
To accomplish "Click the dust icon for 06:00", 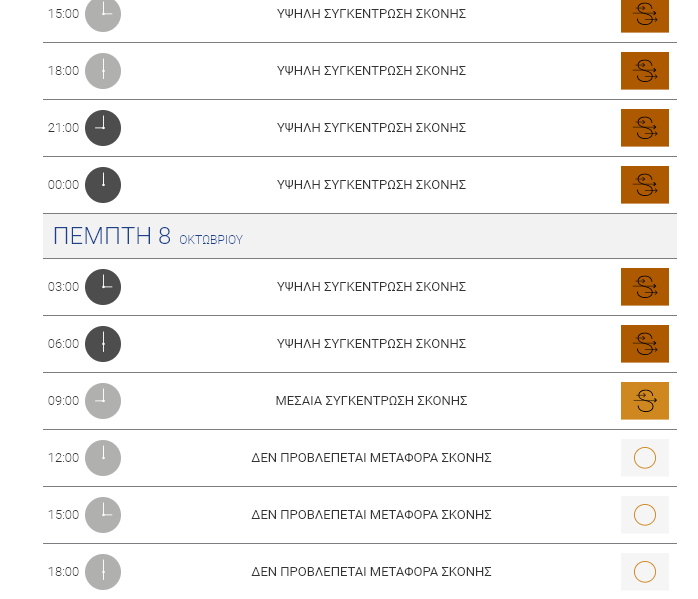I will (645, 344).
